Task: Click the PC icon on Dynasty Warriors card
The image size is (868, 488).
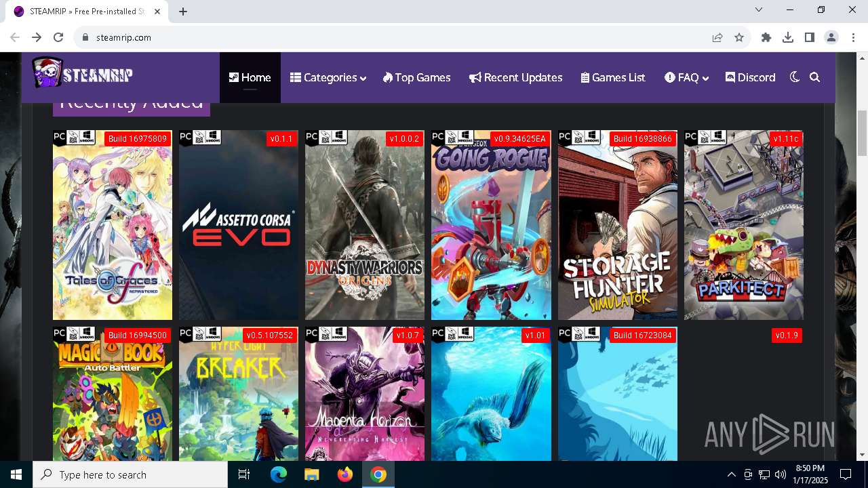Action: 312,137
